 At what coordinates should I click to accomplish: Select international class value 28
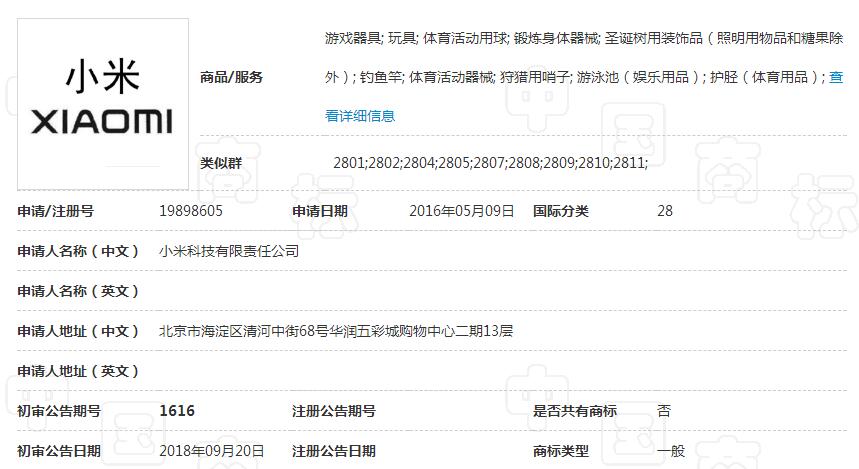[665, 211]
